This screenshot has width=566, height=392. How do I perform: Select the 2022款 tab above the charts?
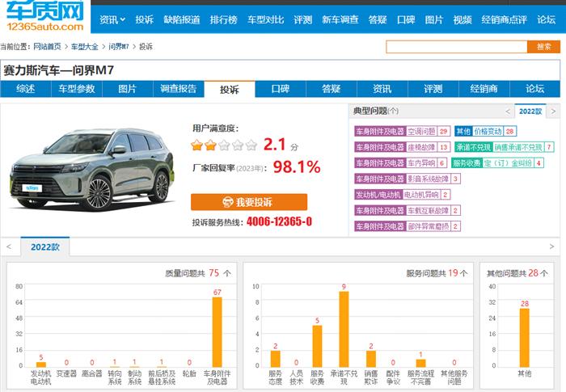tap(45, 247)
